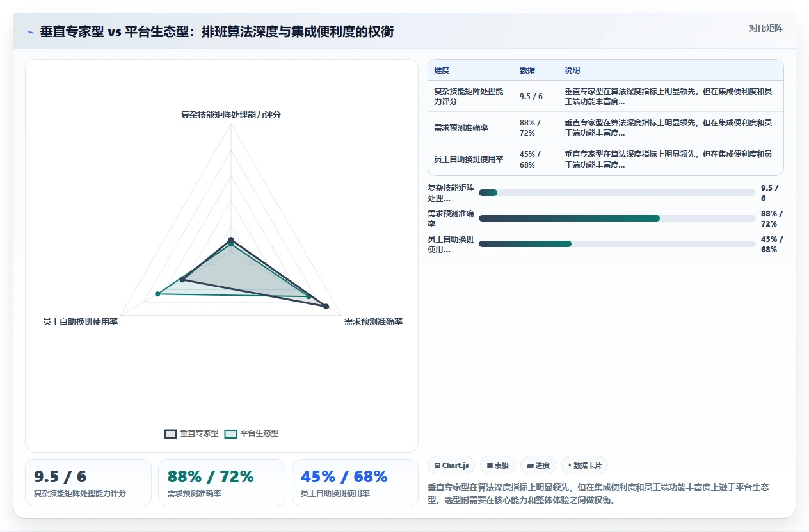The height and width of the screenshot is (532, 809).
Task: Select the 需求预测准确率 table row cell
Action: pyautogui.click(x=470, y=127)
